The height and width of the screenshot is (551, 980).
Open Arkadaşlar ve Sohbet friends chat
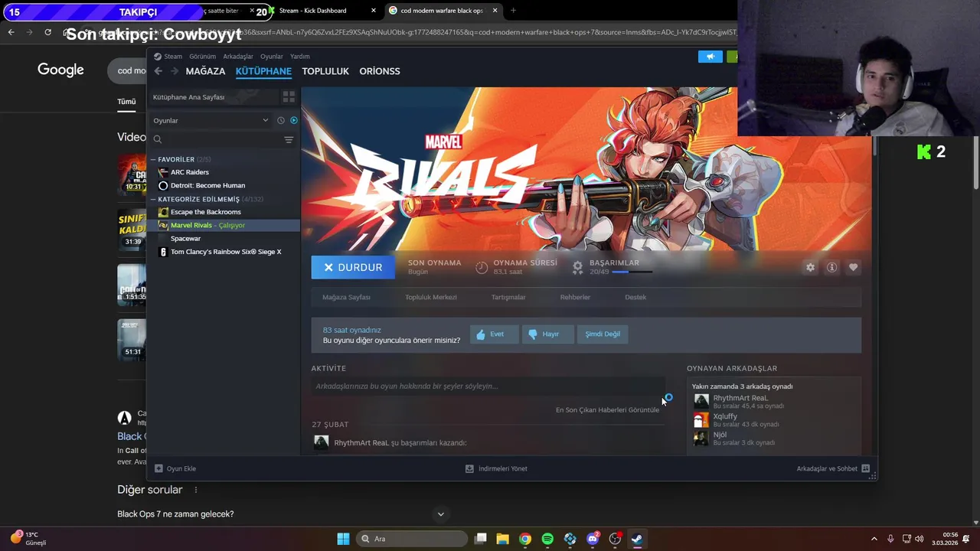[833, 468]
